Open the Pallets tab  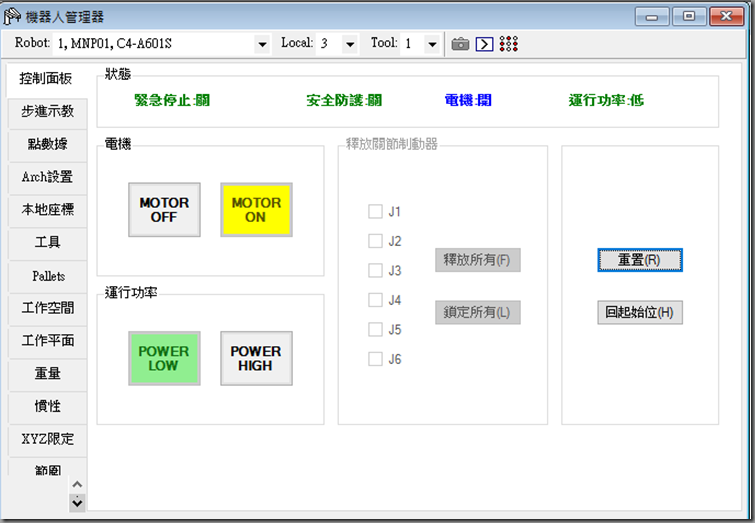48,276
